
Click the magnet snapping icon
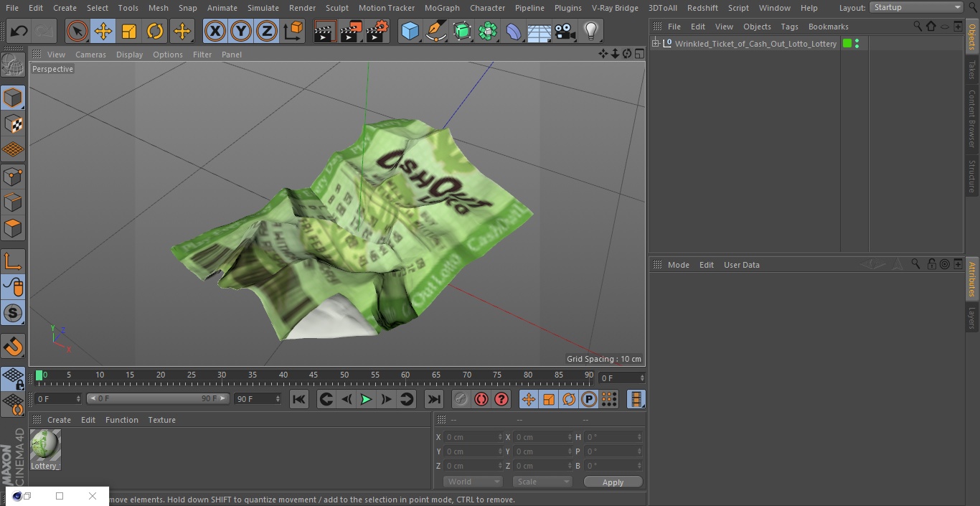[13, 346]
